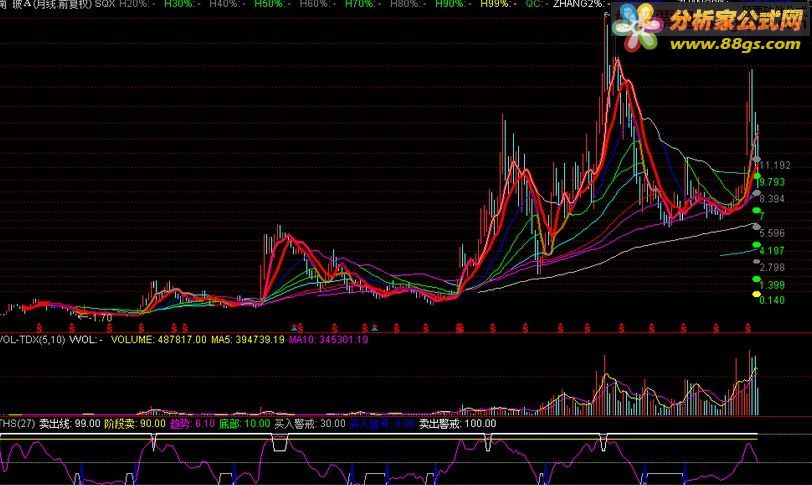Image resolution: width=812 pixels, height=485 pixels.
Task: Click the MA5: 394739.19 readout
Action: coord(248,340)
